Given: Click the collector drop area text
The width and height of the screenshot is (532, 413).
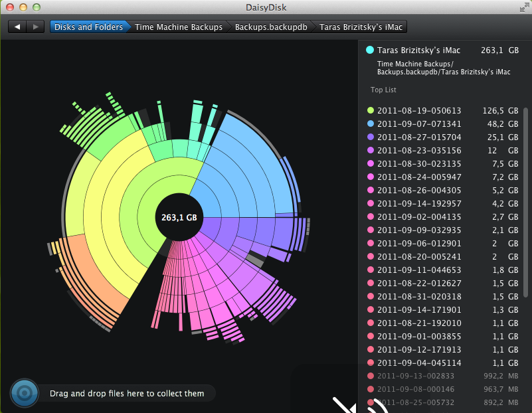Looking at the screenshot, I should tap(127, 393).
